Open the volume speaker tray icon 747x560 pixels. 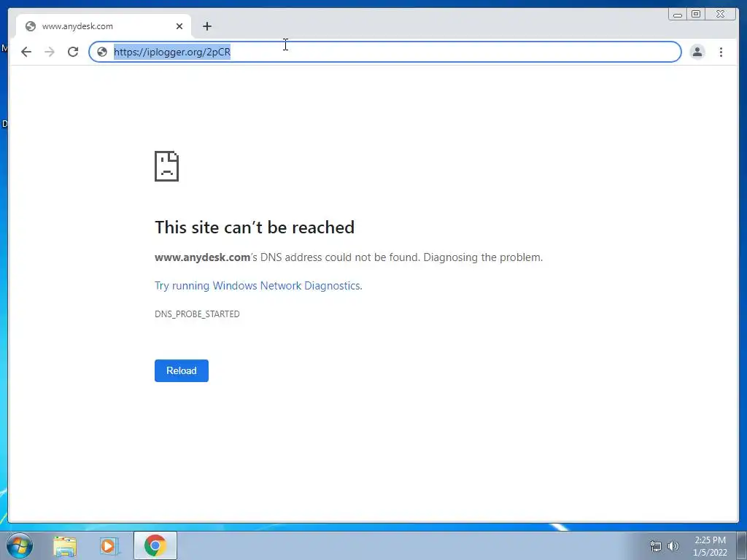673,546
